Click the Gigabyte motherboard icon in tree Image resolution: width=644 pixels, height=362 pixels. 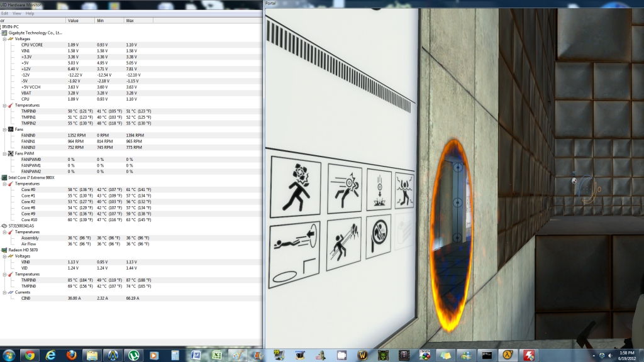click(x=4, y=33)
